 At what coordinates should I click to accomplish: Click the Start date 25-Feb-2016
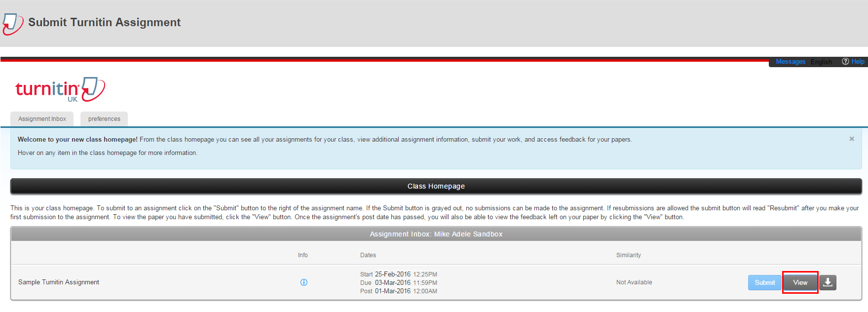(x=393, y=274)
